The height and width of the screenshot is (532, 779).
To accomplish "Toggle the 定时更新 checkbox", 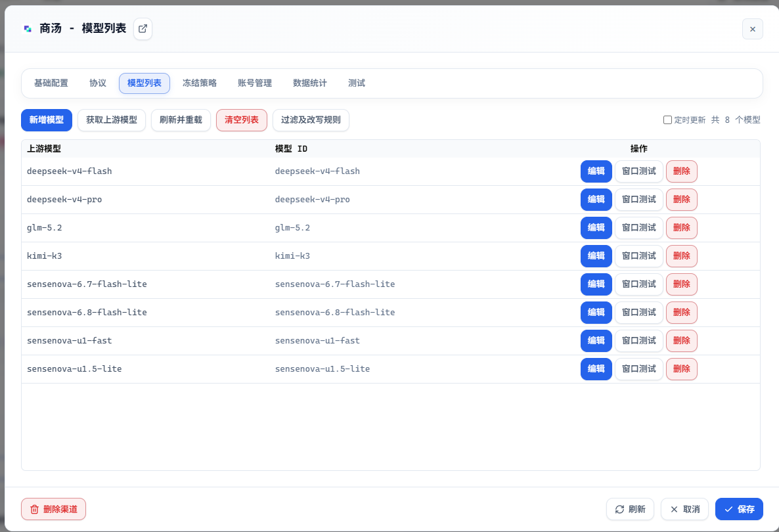I will pyautogui.click(x=667, y=120).
